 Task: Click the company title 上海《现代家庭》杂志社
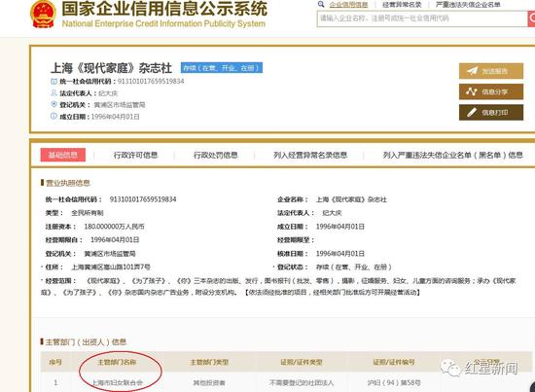pos(111,68)
